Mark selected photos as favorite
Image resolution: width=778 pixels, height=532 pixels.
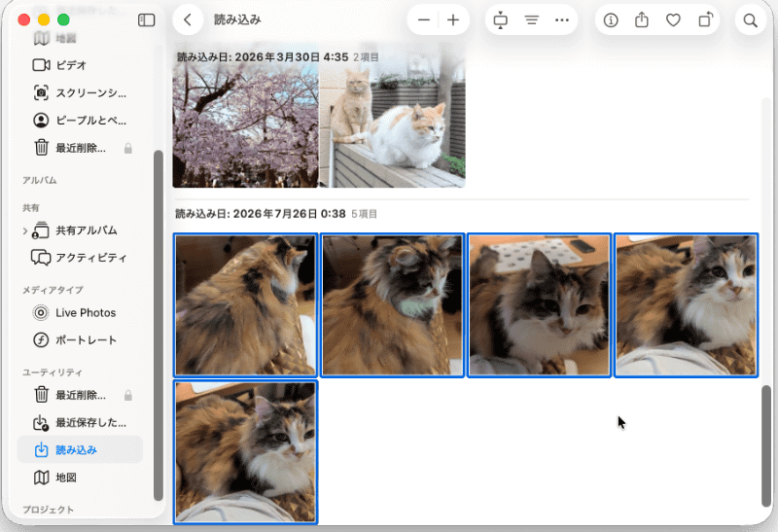point(673,19)
